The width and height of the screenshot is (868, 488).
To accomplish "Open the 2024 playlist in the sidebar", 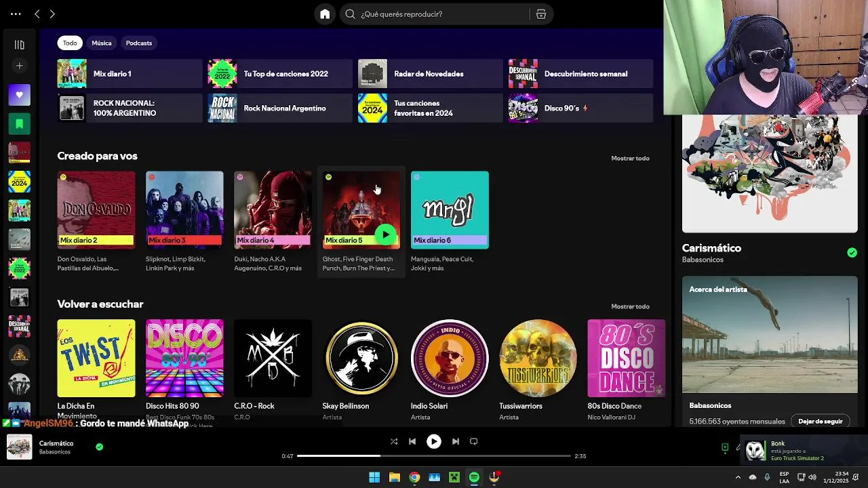I will pyautogui.click(x=19, y=182).
